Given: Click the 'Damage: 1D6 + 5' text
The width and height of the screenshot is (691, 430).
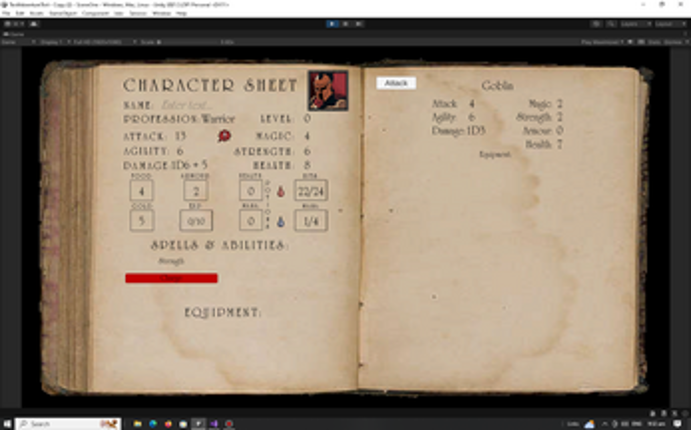Looking at the screenshot, I should click(165, 165).
